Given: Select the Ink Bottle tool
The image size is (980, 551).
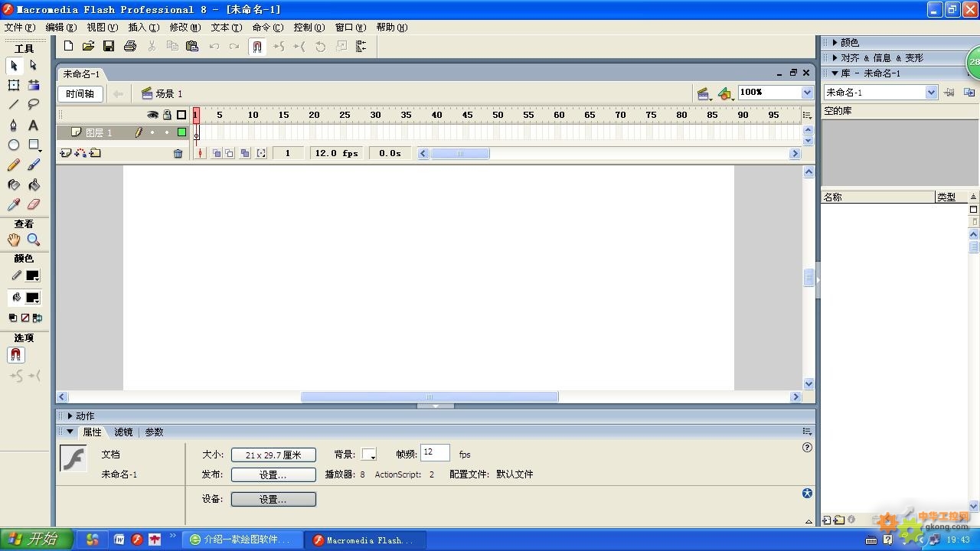Looking at the screenshot, I should (x=14, y=184).
